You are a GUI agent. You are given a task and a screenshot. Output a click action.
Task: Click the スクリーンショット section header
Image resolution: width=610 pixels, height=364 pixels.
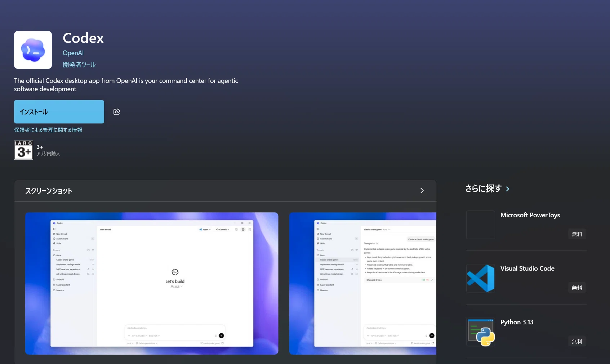tap(49, 191)
